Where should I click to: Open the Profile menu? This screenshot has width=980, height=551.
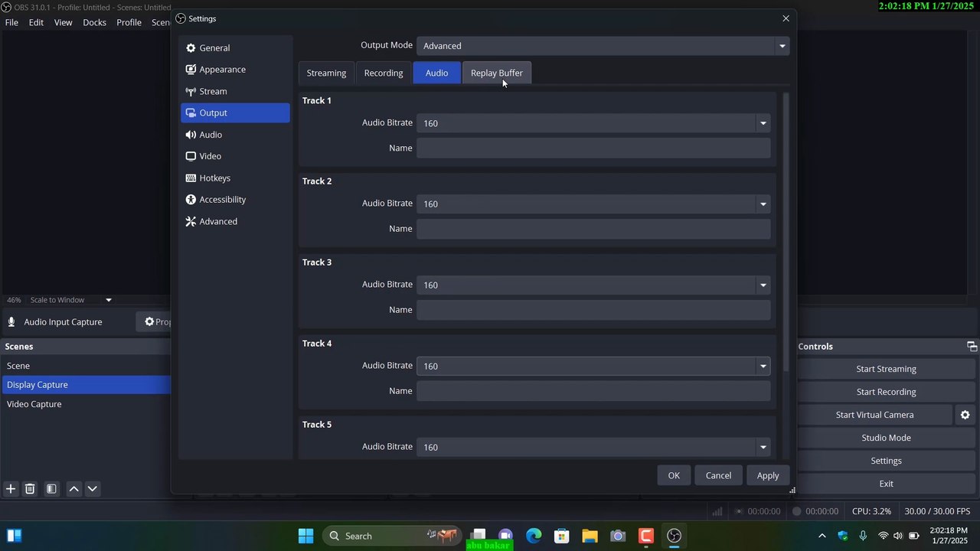point(129,22)
